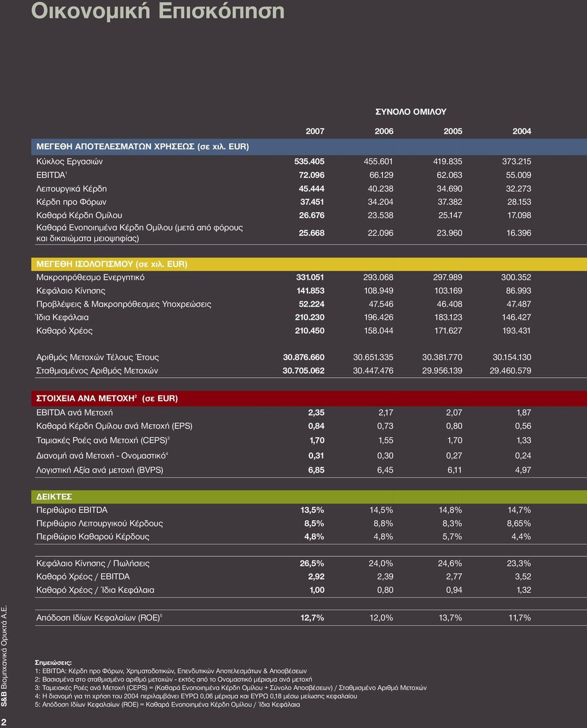Select the 'Καθαρό Χρέος' row label
This screenshot has width=587, height=728.
(x=65, y=331)
